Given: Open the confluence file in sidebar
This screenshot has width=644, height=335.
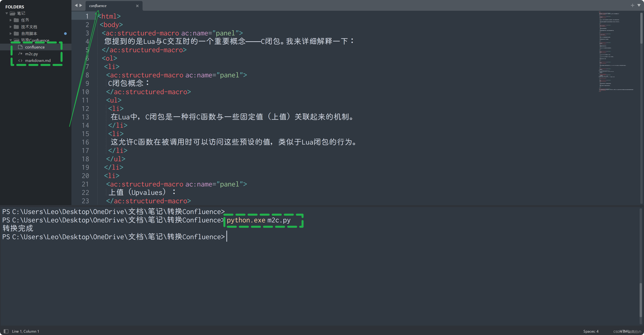Looking at the screenshot, I should (x=35, y=47).
